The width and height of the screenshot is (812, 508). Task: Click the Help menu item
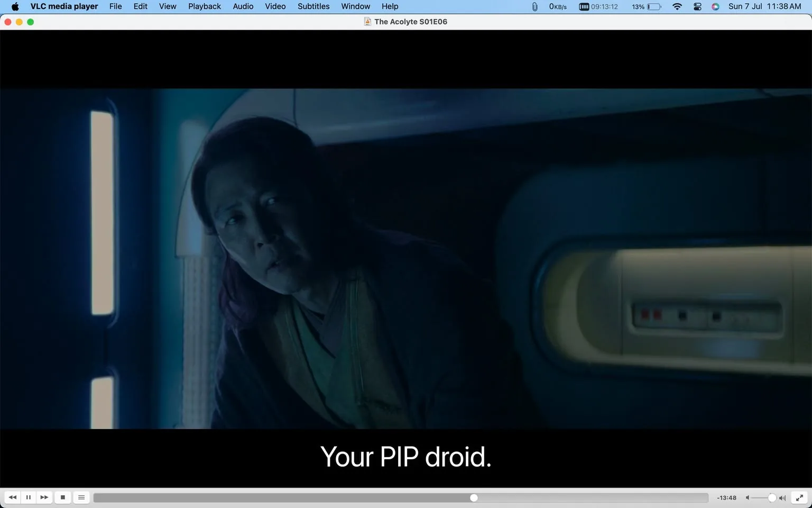(x=390, y=6)
